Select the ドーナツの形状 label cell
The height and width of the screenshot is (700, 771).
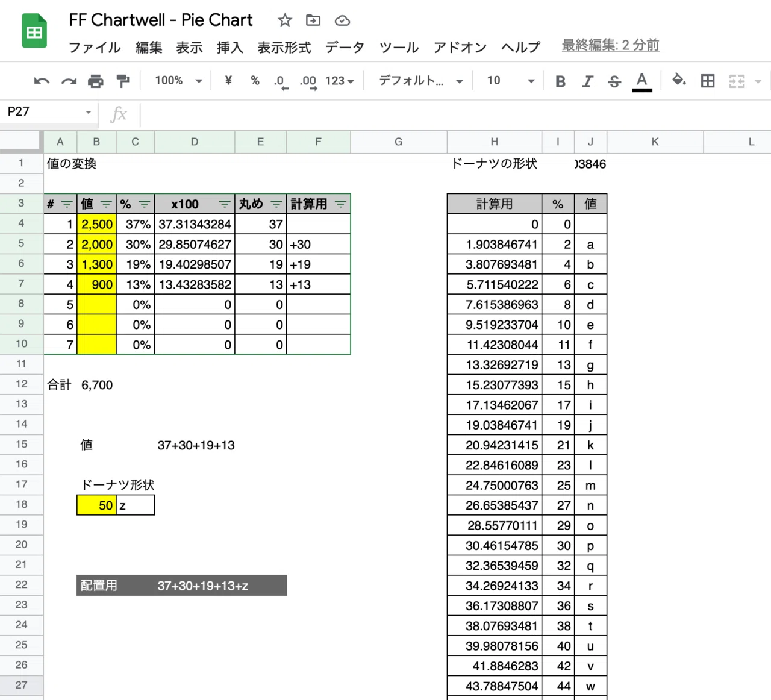tap(495, 164)
